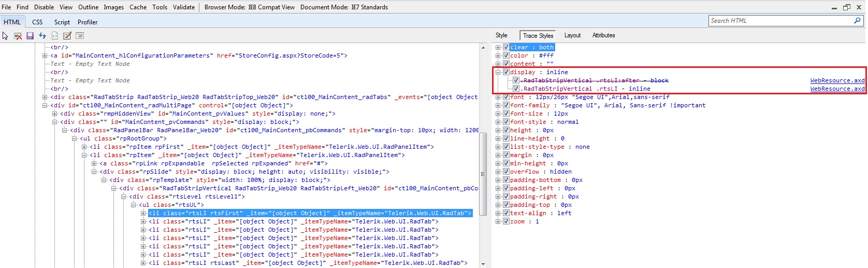The image size is (868, 268).
Task: Uncheck the font-family style checkbox
Action: [506, 105]
